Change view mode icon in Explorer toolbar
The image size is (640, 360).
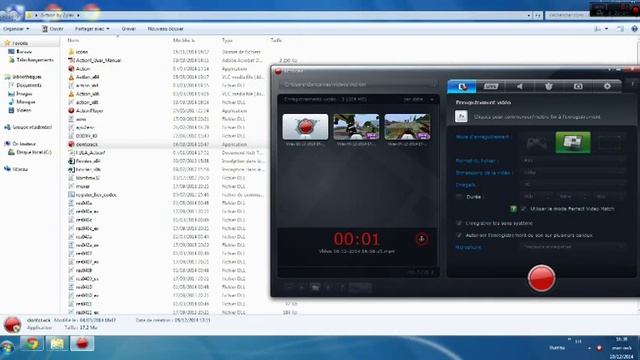(598, 29)
